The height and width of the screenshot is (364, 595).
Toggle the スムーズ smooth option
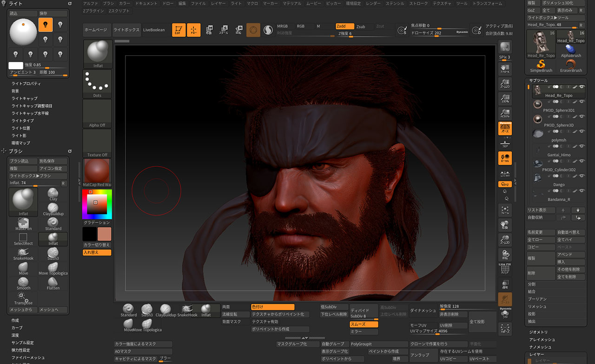[x=364, y=324]
